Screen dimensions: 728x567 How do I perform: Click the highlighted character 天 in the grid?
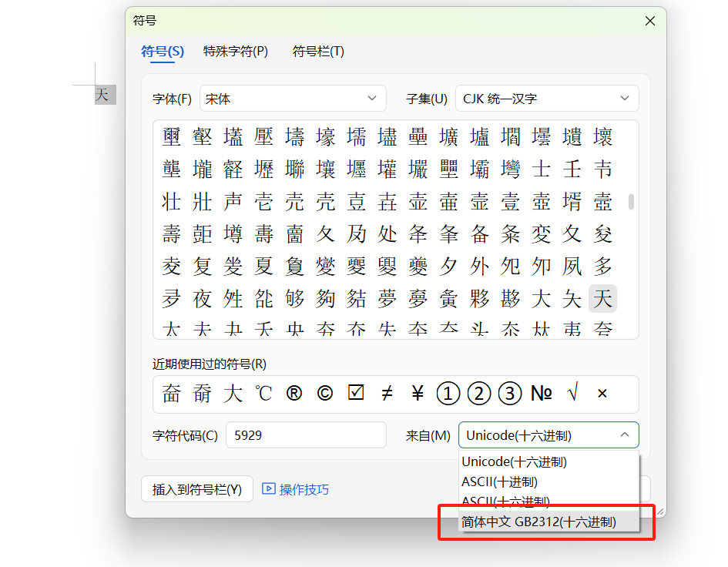pos(602,299)
